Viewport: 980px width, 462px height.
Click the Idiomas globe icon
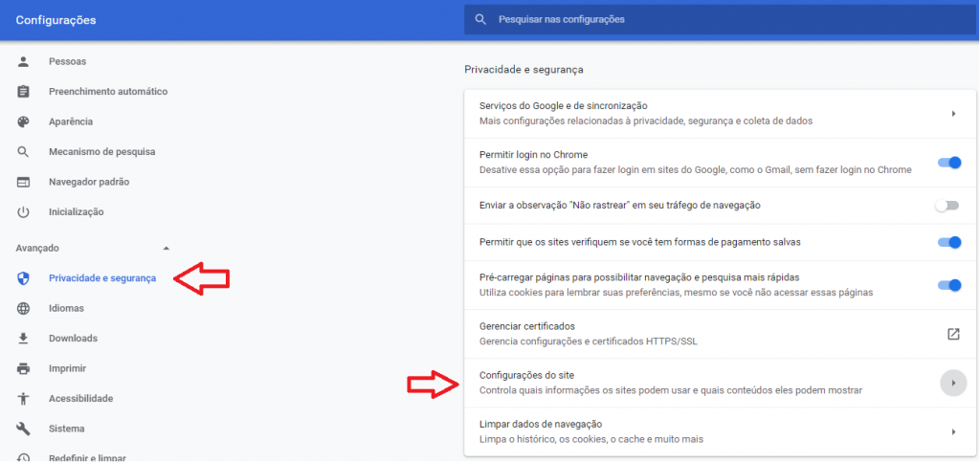coord(23,308)
